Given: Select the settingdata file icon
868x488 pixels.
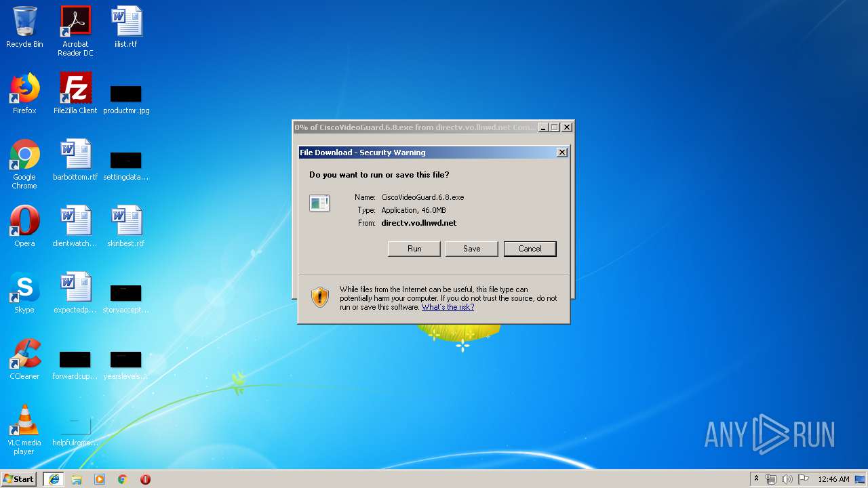Looking at the screenshot, I should (x=126, y=166).
